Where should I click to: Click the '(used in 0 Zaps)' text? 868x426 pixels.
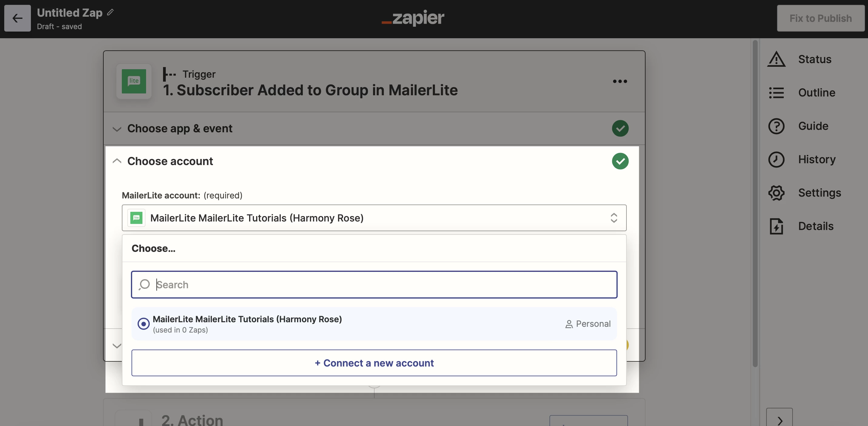tap(180, 330)
